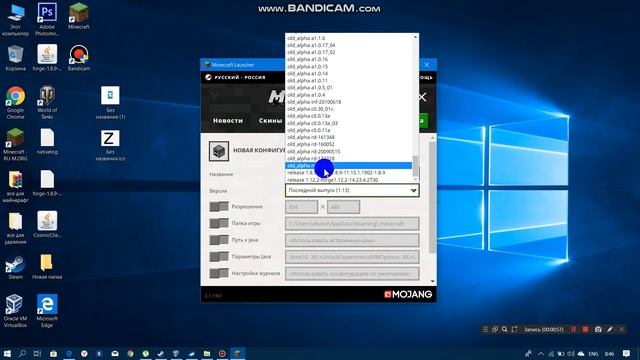
Task: Select old_alpha a1.0.17_04 version
Action: click(349, 45)
